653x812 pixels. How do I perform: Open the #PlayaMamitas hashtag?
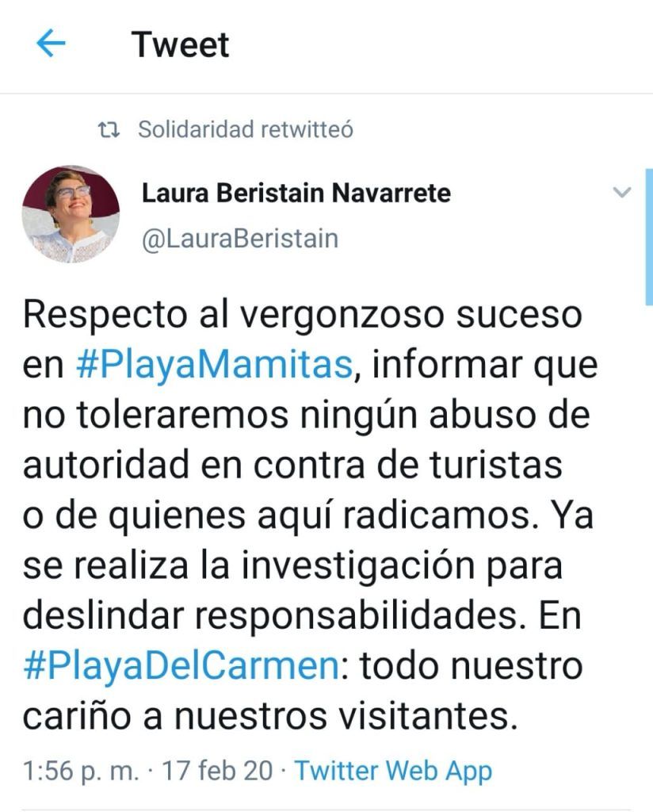pos(215,365)
